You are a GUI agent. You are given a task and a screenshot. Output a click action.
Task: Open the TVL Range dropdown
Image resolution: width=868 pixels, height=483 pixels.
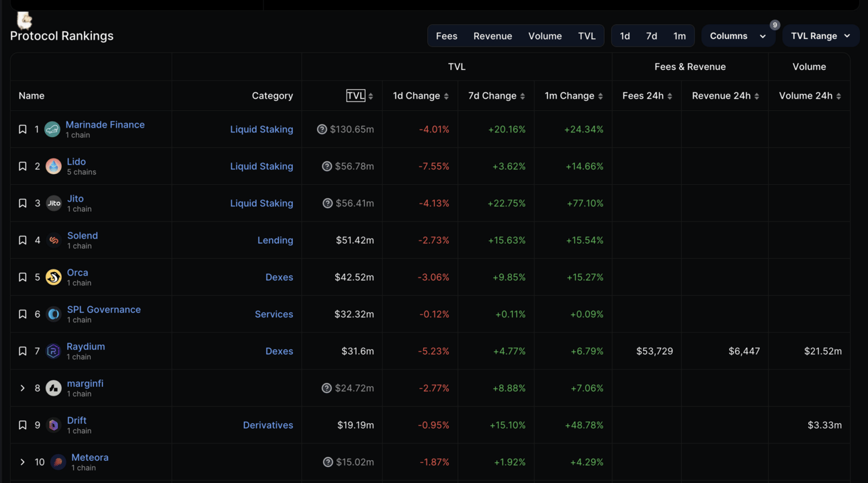pyautogui.click(x=820, y=36)
